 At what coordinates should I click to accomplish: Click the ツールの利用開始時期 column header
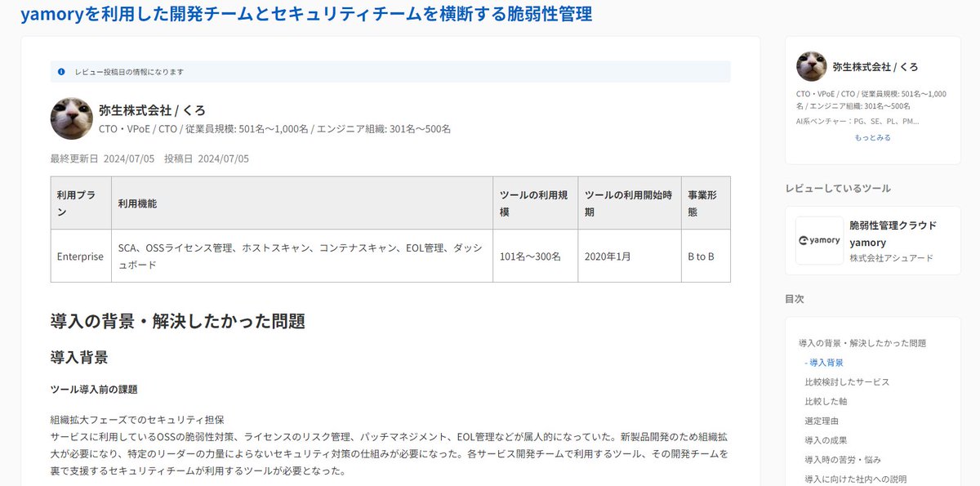coord(629,203)
